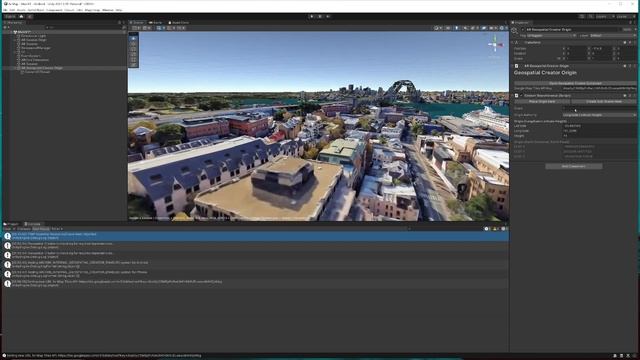Click the scene orientation gizmo

pos(496,44)
